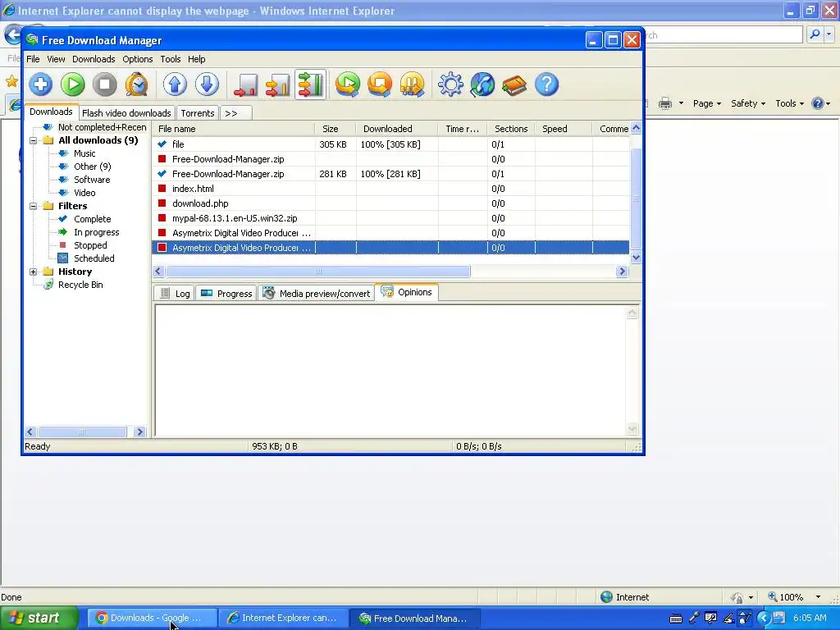Open the Options menu
The width and height of the screenshot is (840, 630).
pyautogui.click(x=138, y=59)
